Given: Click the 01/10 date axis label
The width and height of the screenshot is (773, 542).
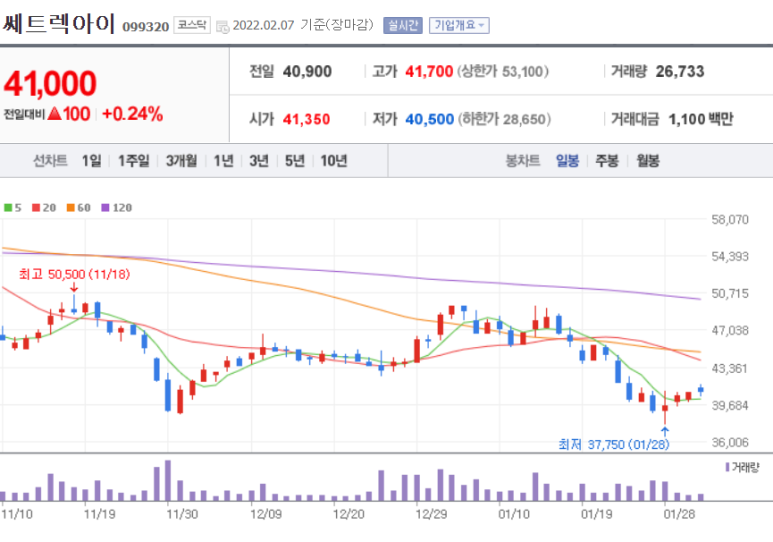Looking at the screenshot, I should click(x=514, y=514).
